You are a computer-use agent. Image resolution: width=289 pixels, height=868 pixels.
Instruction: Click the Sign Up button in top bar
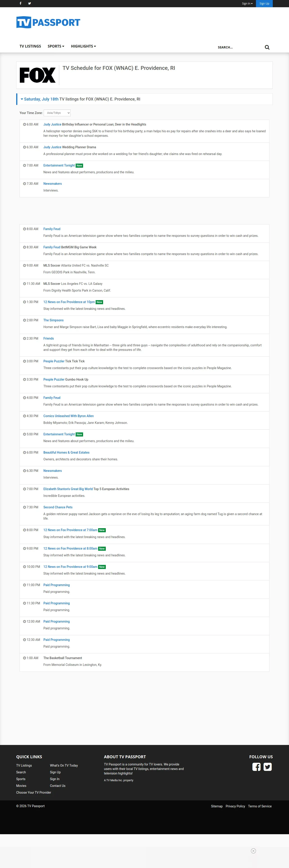pyautogui.click(x=264, y=4)
